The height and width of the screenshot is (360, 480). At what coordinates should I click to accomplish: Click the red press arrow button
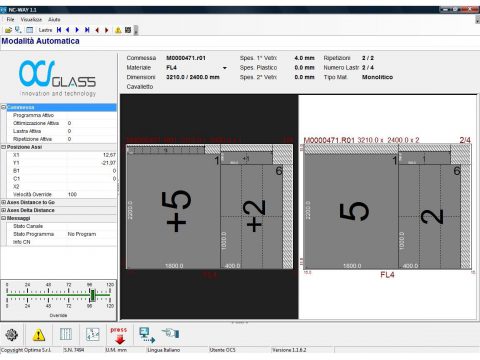[119, 335]
